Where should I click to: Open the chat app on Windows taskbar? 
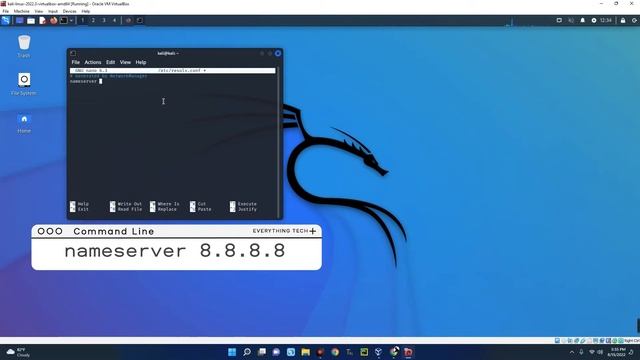(x=276, y=352)
